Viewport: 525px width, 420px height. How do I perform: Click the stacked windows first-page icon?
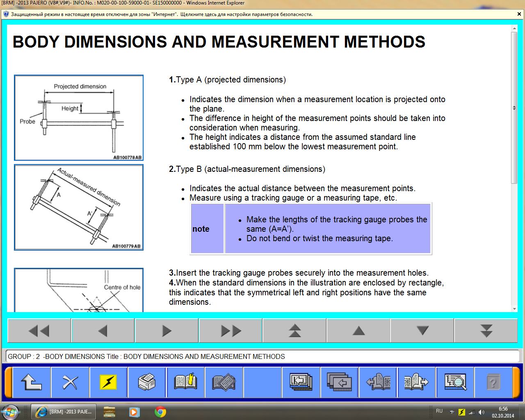[x=301, y=382]
